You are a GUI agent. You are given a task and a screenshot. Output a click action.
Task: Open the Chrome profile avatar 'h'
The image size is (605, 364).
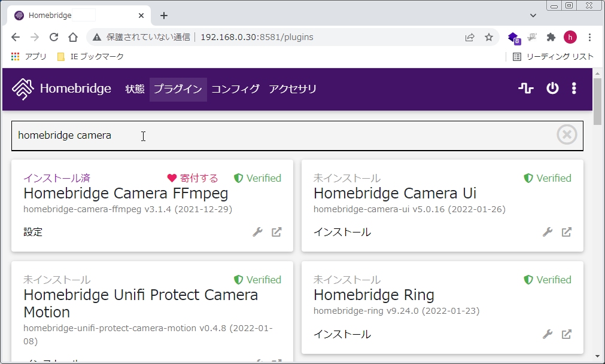[570, 37]
